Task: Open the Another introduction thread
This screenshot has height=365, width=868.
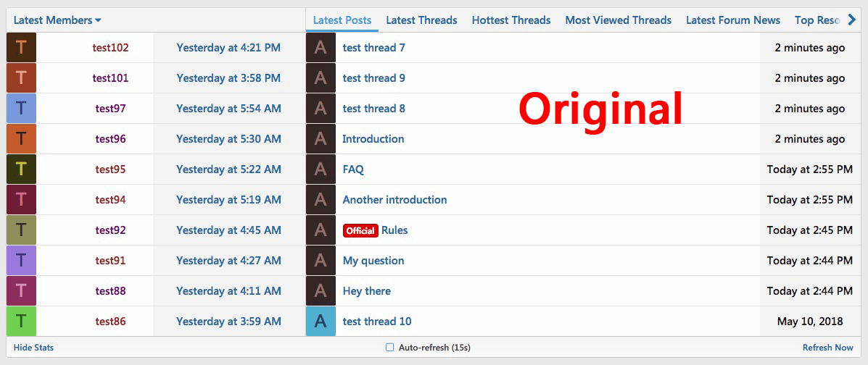Action: [394, 200]
